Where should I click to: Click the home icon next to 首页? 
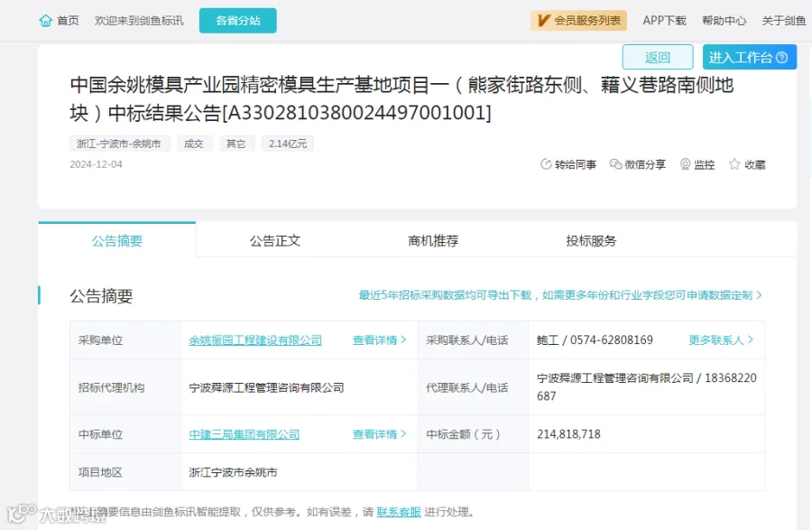click(46, 21)
